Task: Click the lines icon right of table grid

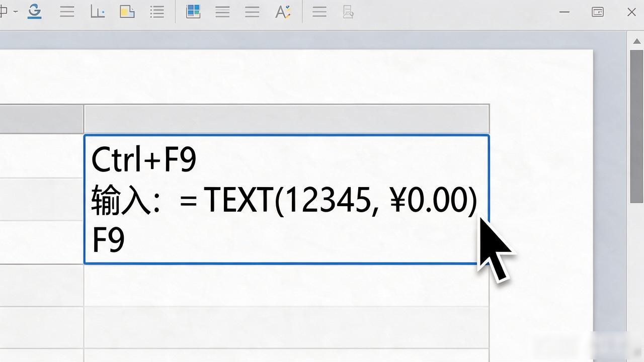Action: 222,12
